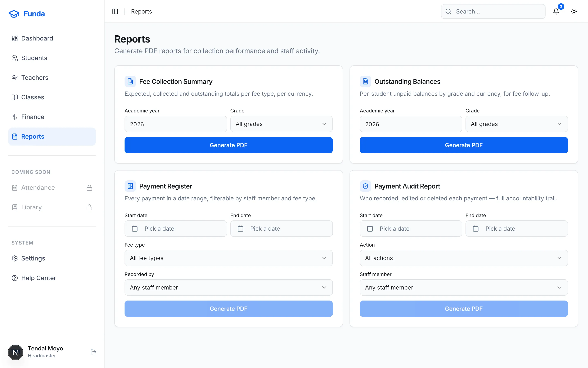Open the Students page

(x=52, y=58)
